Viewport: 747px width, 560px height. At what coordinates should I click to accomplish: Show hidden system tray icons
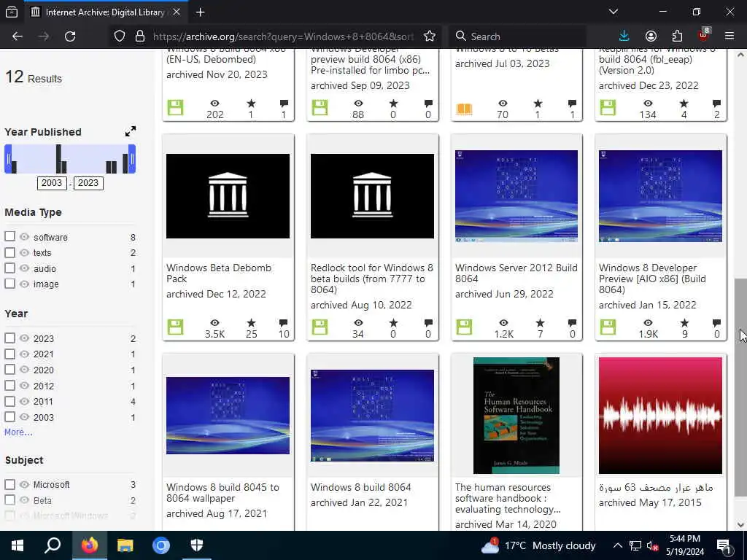[x=617, y=545]
